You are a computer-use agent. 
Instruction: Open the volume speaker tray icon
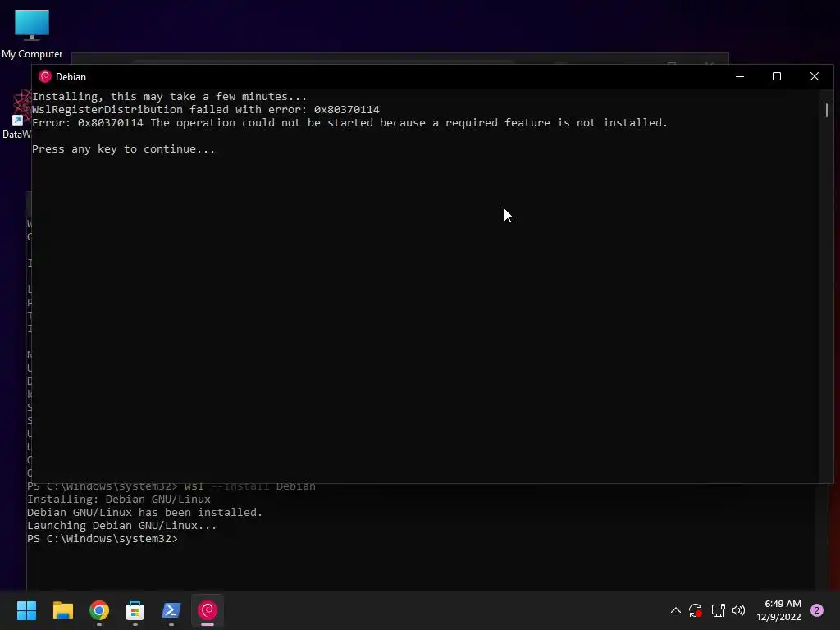pyautogui.click(x=738, y=610)
